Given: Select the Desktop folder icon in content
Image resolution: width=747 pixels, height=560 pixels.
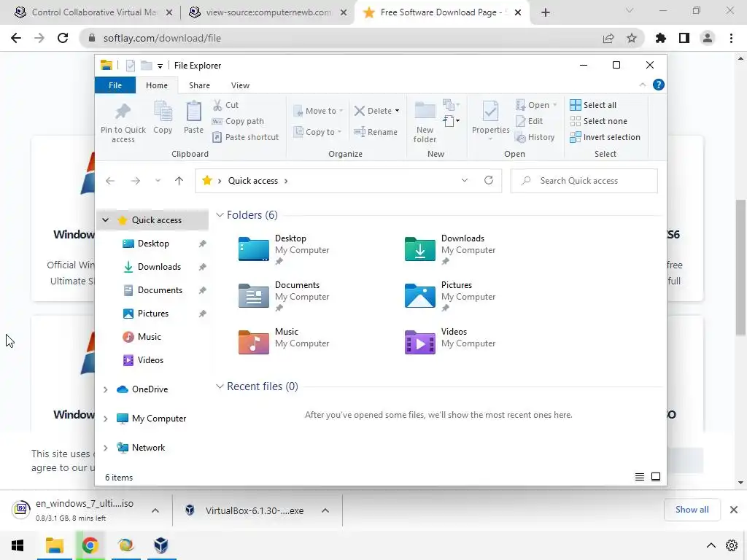Looking at the screenshot, I should coord(253,249).
